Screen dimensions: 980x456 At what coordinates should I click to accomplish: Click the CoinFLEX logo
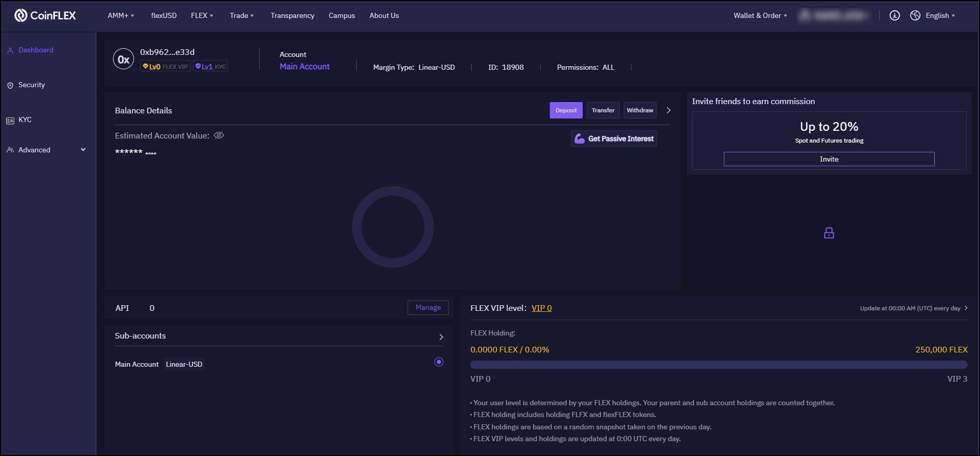pyautogui.click(x=45, y=15)
